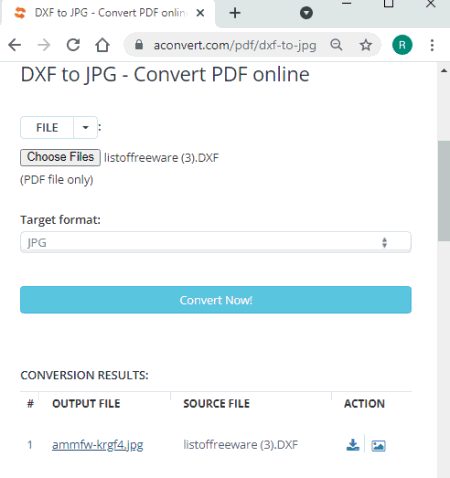Image resolution: width=450 pixels, height=478 pixels.
Task: Click the ACTION column header
Action: (x=364, y=404)
